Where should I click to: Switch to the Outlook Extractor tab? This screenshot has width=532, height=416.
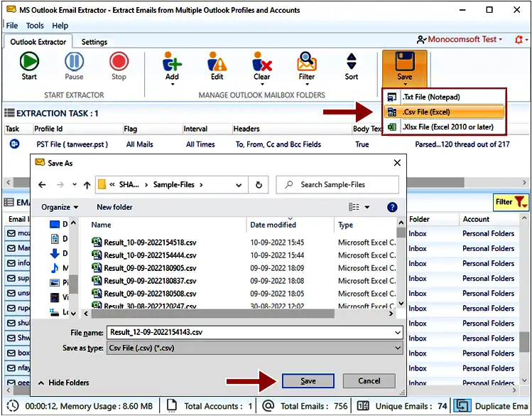tap(38, 42)
